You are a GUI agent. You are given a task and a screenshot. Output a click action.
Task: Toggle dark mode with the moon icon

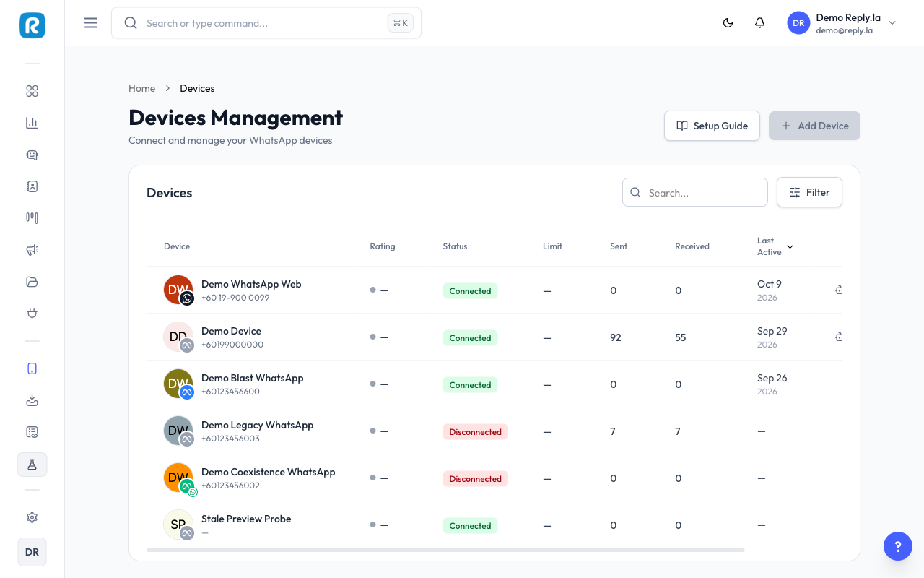click(728, 23)
